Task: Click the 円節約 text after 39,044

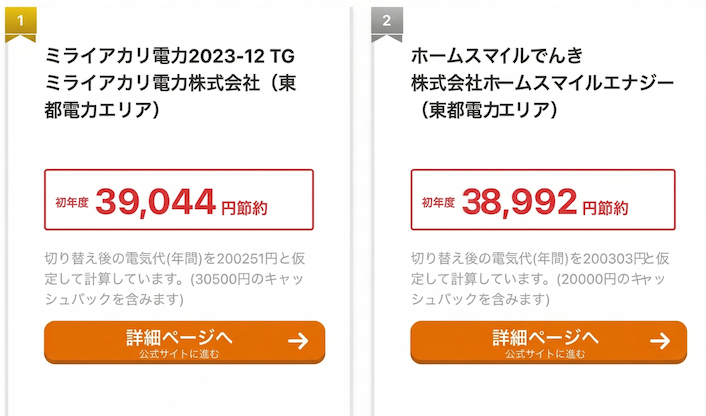Action: tap(244, 208)
